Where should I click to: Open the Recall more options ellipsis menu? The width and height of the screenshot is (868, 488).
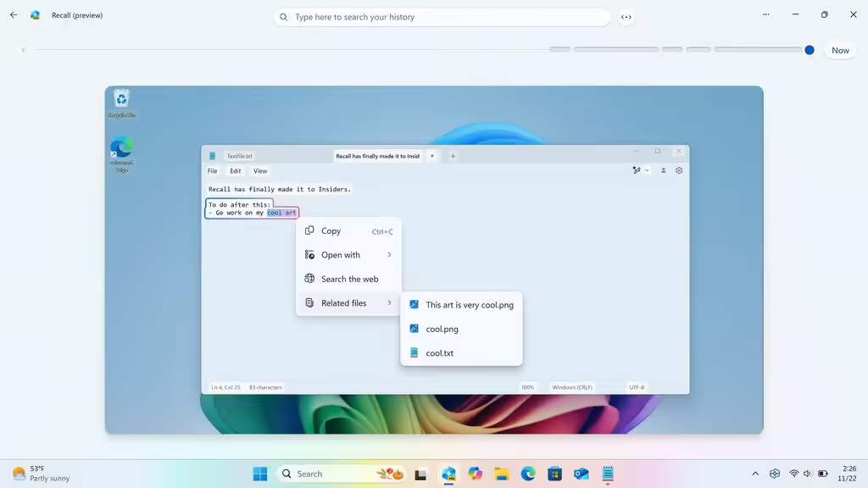click(766, 15)
